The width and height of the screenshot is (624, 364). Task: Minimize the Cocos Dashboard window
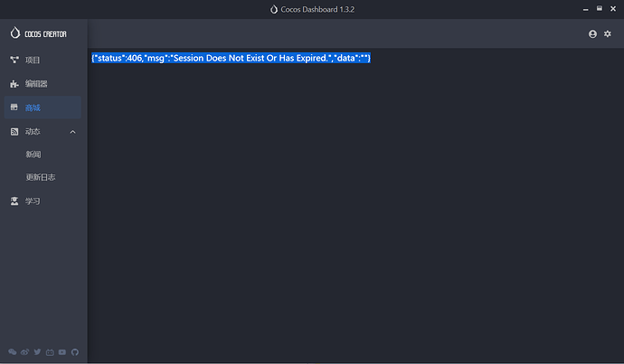click(x=585, y=9)
